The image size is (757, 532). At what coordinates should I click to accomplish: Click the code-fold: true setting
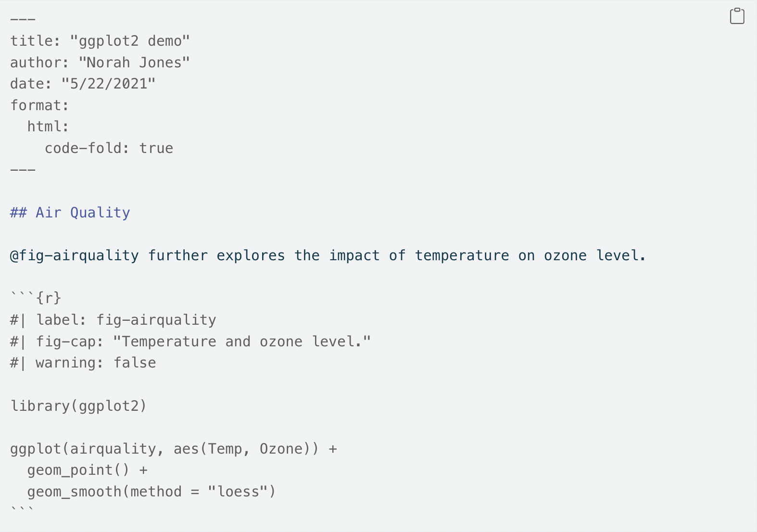[x=109, y=148]
